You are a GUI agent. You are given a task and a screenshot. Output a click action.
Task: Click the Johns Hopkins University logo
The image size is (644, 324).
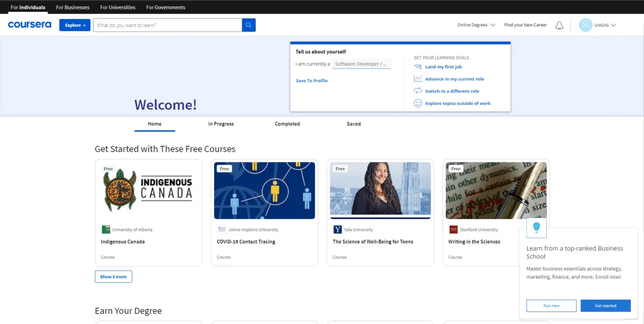[x=222, y=230]
